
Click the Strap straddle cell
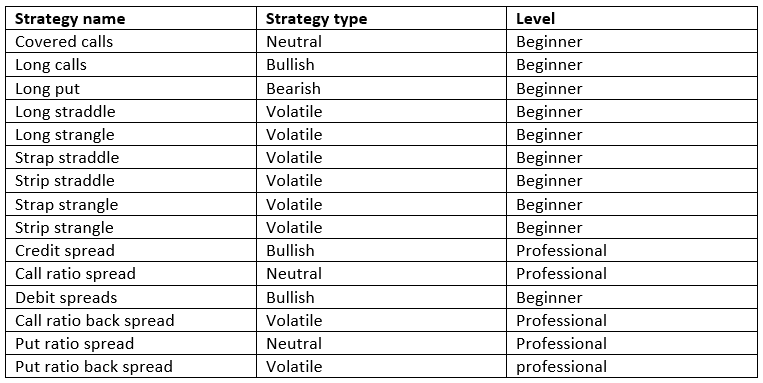click(x=131, y=158)
